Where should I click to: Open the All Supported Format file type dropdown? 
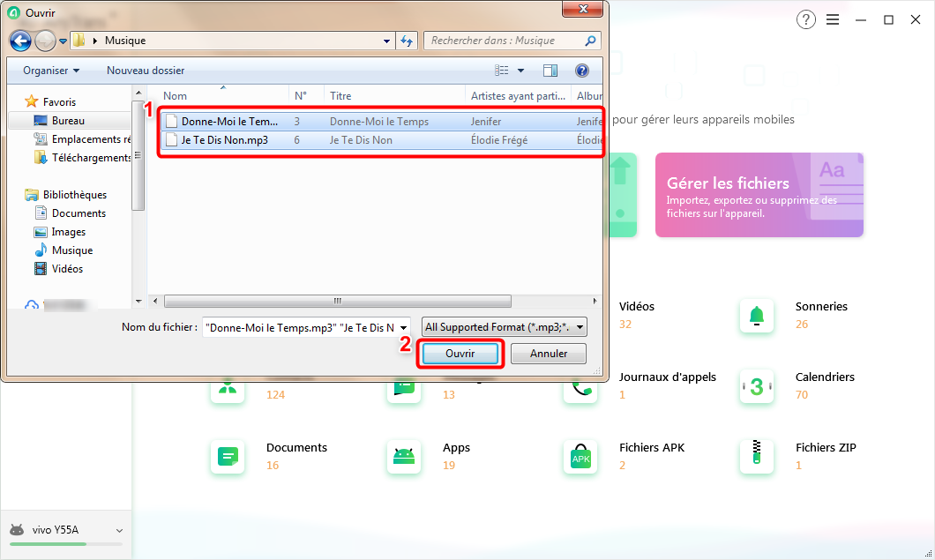[x=503, y=326]
